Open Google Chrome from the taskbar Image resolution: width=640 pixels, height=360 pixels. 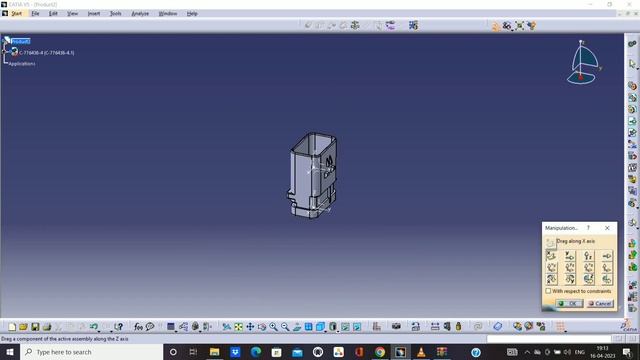pyautogui.click(x=380, y=352)
